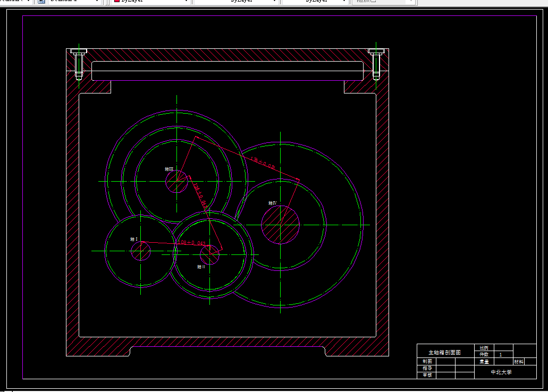Select the 审核 cell in title block

click(x=427, y=375)
